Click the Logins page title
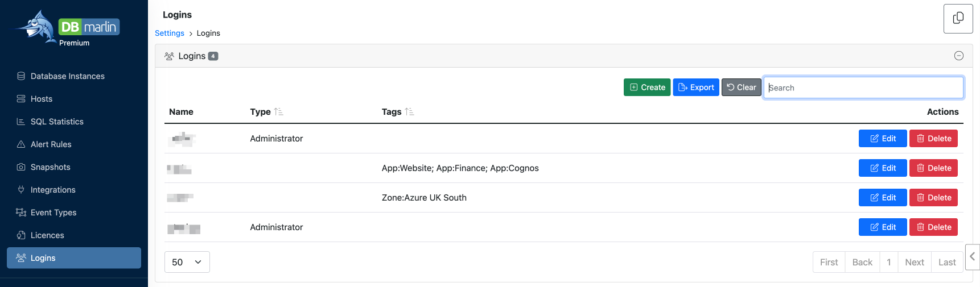 click(x=177, y=15)
